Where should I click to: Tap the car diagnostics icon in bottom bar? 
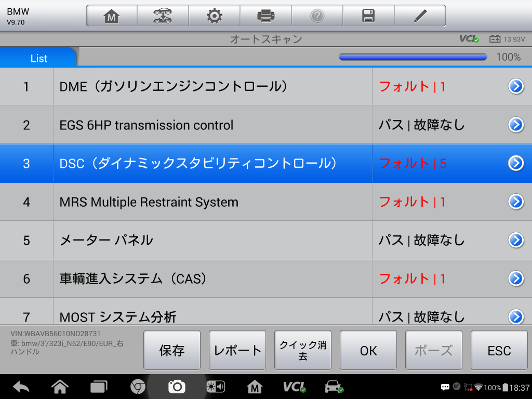[x=334, y=387]
